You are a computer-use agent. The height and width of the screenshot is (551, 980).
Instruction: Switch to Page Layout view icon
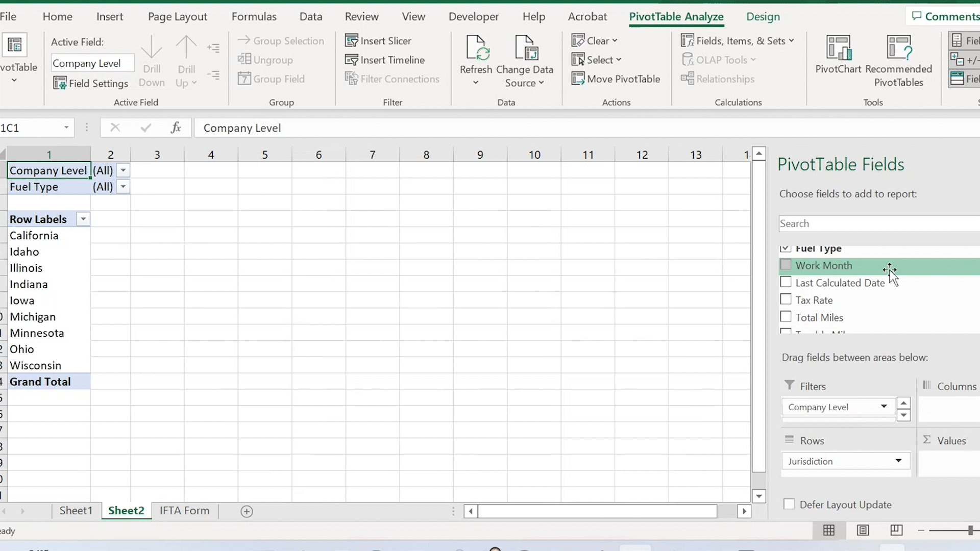pyautogui.click(x=863, y=530)
